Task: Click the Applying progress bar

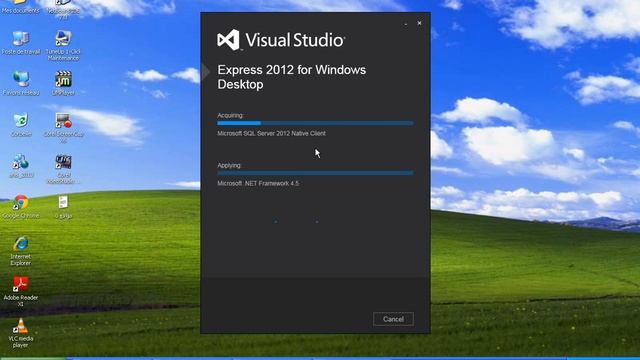Action: click(x=315, y=173)
